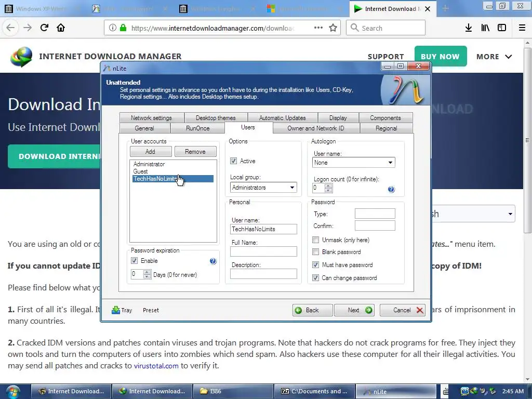Image resolution: width=532 pixels, height=399 pixels.
Task: Select TechHasNoLimits in user accounts list
Action: (172, 179)
